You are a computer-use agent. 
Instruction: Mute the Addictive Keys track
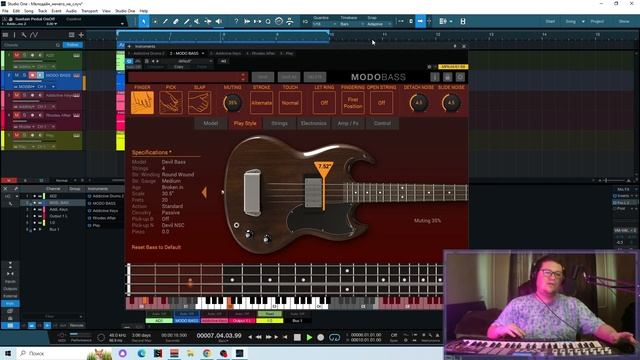pyautogui.click(x=17, y=96)
